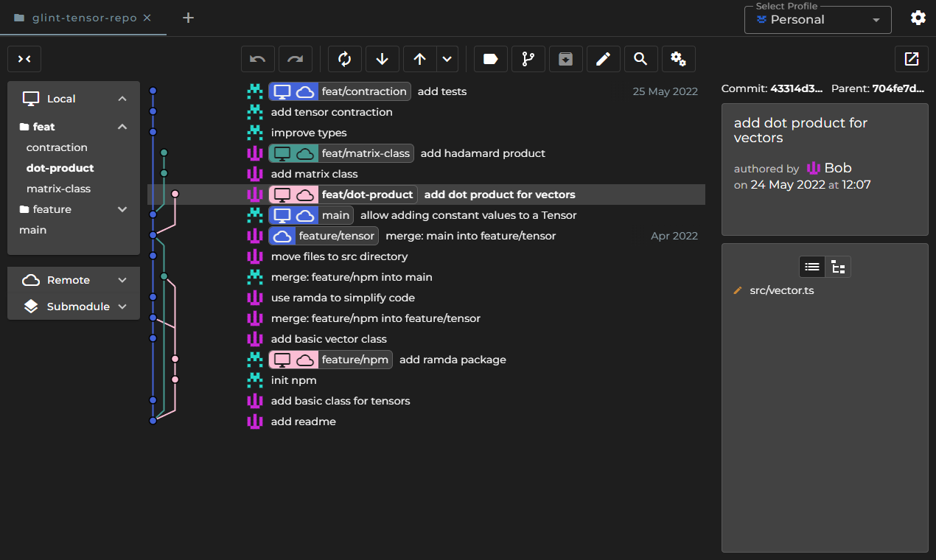Viewport: 936px width, 560px height.
Task: Select commit 'add tensor contraction'
Action: pos(332,112)
